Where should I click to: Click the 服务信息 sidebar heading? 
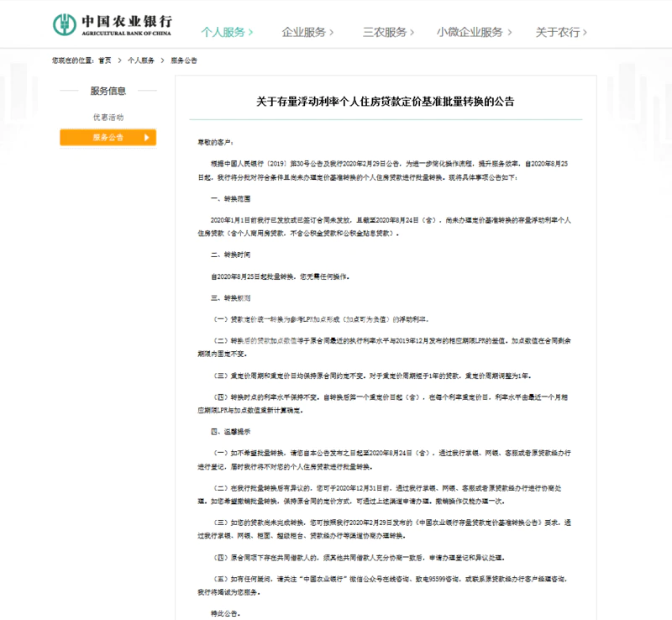108,91
